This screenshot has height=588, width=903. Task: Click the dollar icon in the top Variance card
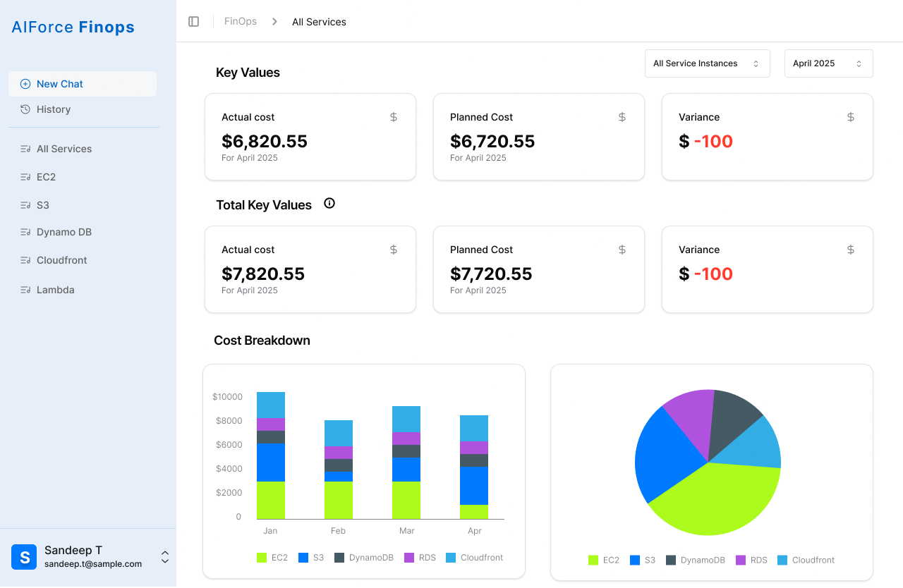[x=851, y=117]
